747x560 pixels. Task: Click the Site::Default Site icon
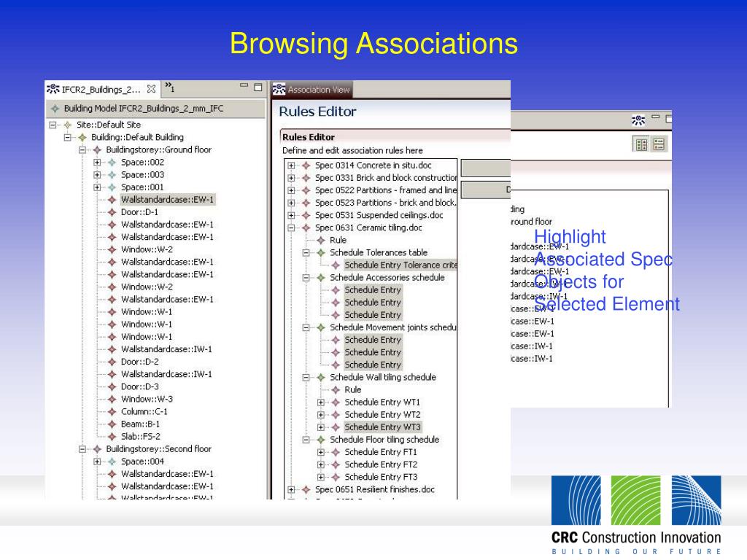[68, 125]
